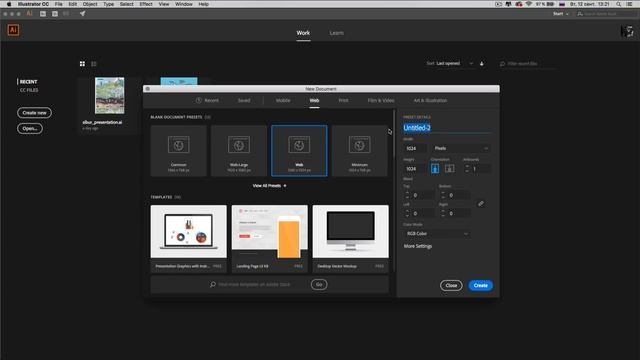Open the Effect menu
This screenshot has width=640, height=360.
146,4
